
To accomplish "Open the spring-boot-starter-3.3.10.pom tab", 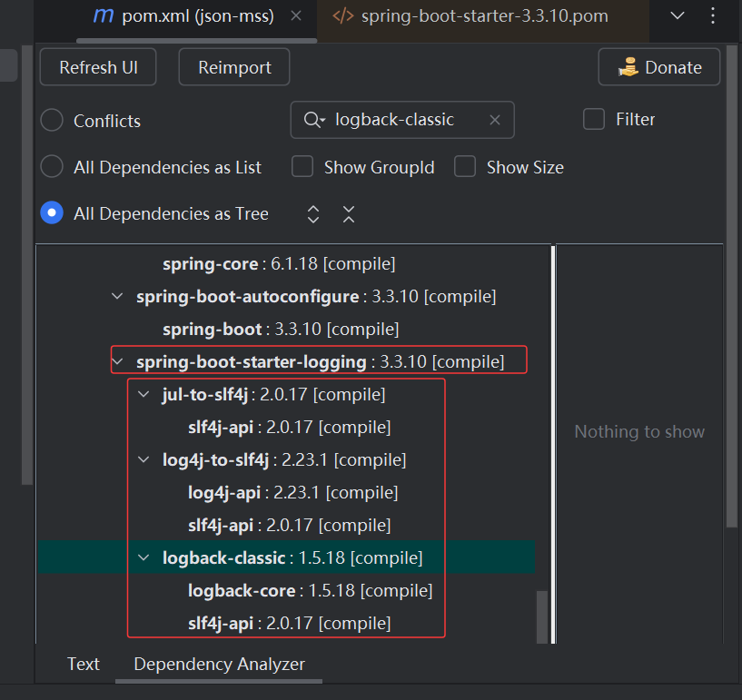I will click(x=481, y=15).
